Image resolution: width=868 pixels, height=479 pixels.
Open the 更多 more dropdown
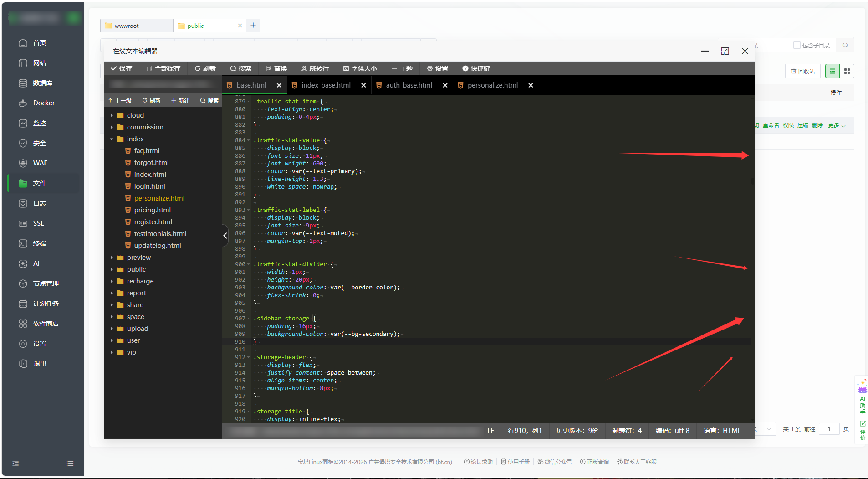pos(837,125)
